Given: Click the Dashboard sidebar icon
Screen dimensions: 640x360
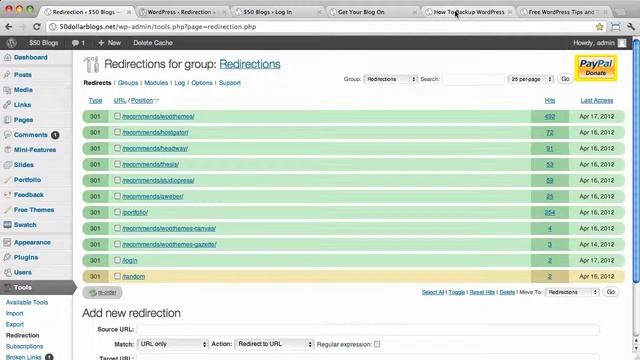Looking at the screenshot, I should pos(7,58).
